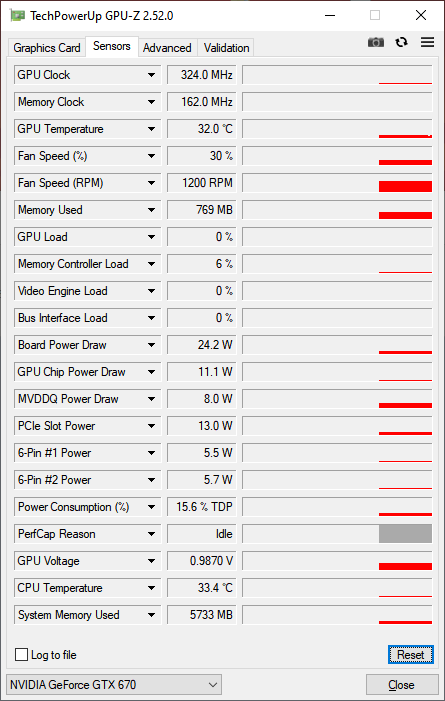Click the Close button at bottom
Viewport: 445px width, 701px height.
coord(402,685)
